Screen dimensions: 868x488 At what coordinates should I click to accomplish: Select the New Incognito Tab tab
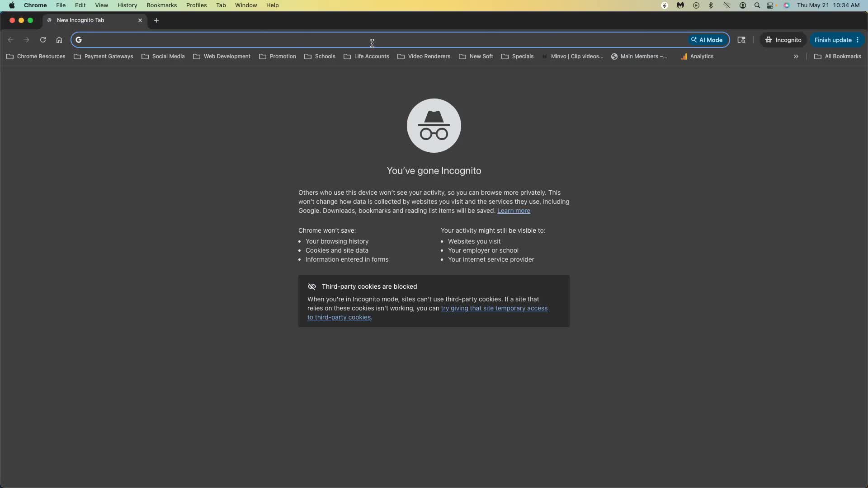[x=95, y=20]
